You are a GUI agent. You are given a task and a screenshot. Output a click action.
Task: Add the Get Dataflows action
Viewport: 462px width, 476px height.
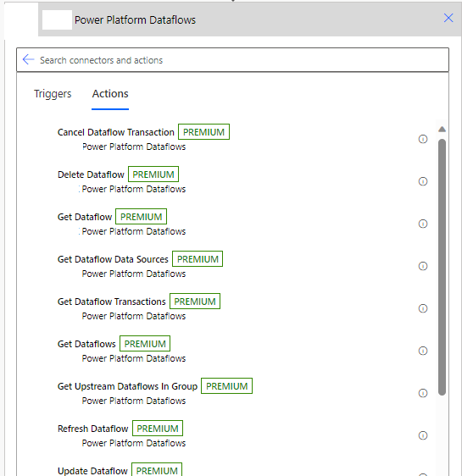pyautogui.click(x=86, y=344)
